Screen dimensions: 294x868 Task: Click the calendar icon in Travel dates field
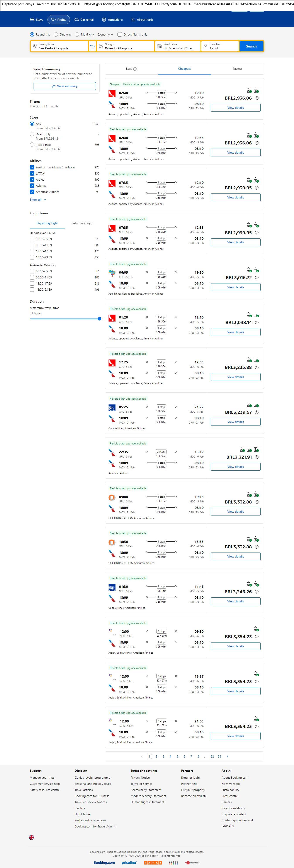(x=159, y=46)
